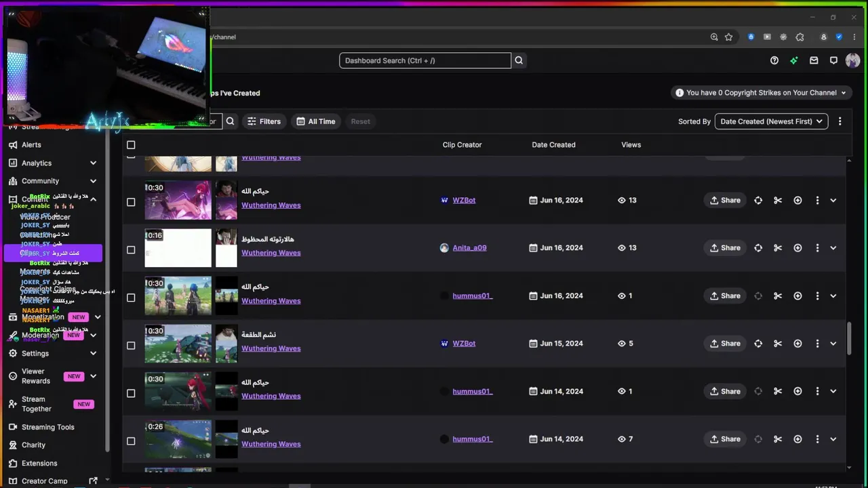Bookmark this page with the star icon
The width and height of the screenshot is (868, 488).
729,37
